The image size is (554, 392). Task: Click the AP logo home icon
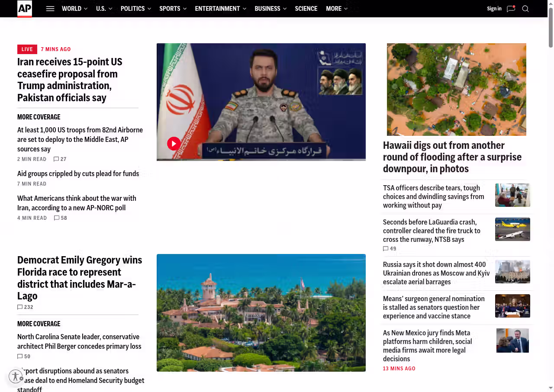pos(25,9)
